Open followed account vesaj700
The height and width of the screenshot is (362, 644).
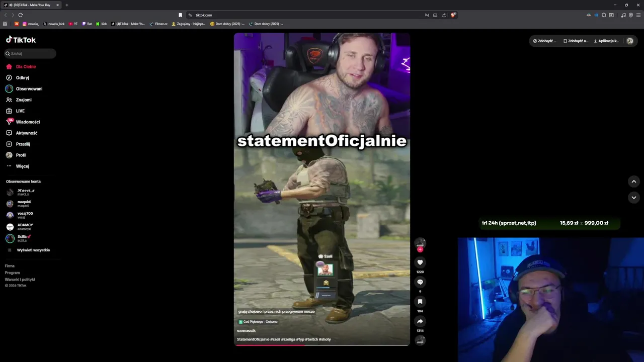pos(20,215)
